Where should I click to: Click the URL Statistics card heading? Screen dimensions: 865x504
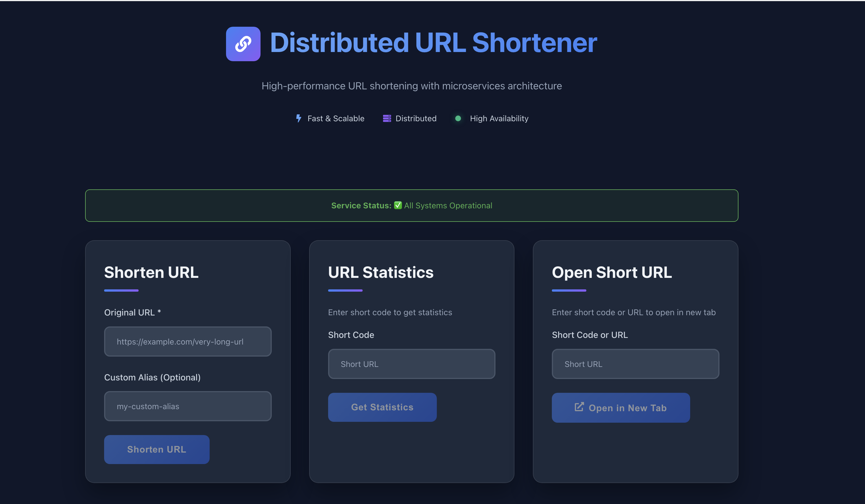(x=381, y=272)
